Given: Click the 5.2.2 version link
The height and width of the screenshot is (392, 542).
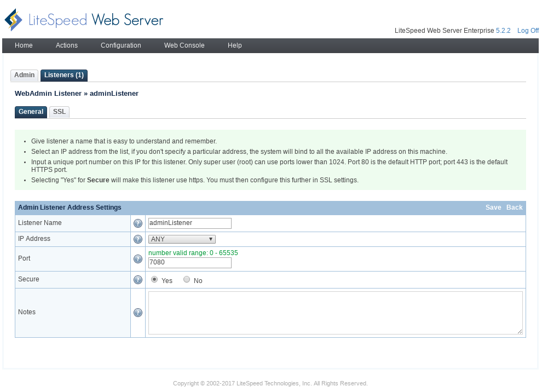Looking at the screenshot, I should [503, 31].
